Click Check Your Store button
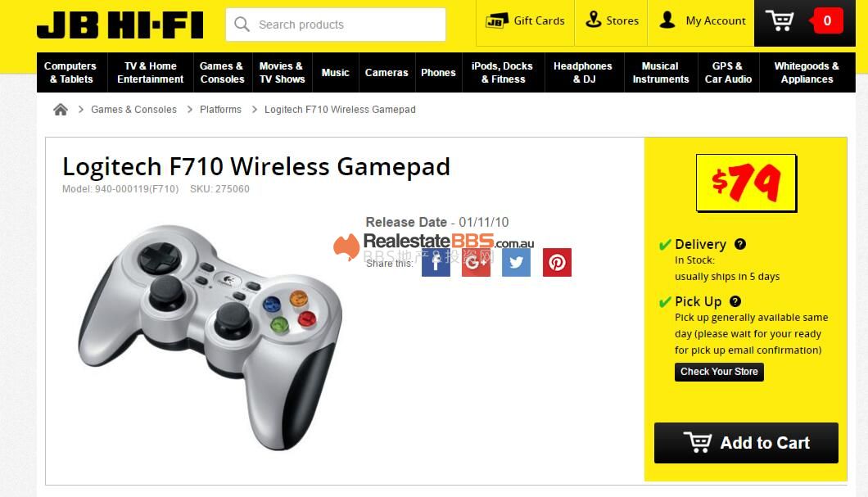Screen dimensions: 868x497 pyautogui.click(x=719, y=372)
